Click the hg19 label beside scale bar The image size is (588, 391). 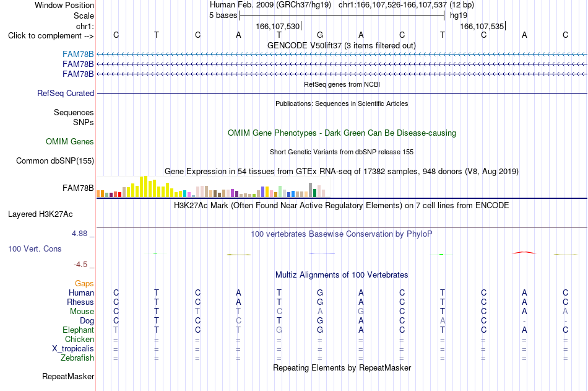tap(459, 15)
